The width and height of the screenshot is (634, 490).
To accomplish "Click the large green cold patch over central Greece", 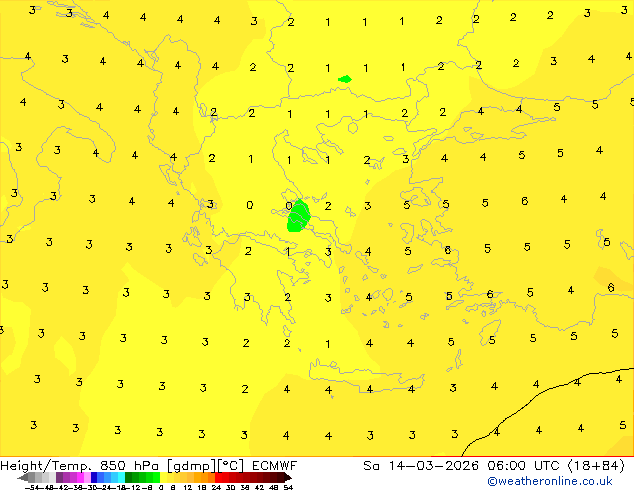I will pyautogui.click(x=298, y=216).
